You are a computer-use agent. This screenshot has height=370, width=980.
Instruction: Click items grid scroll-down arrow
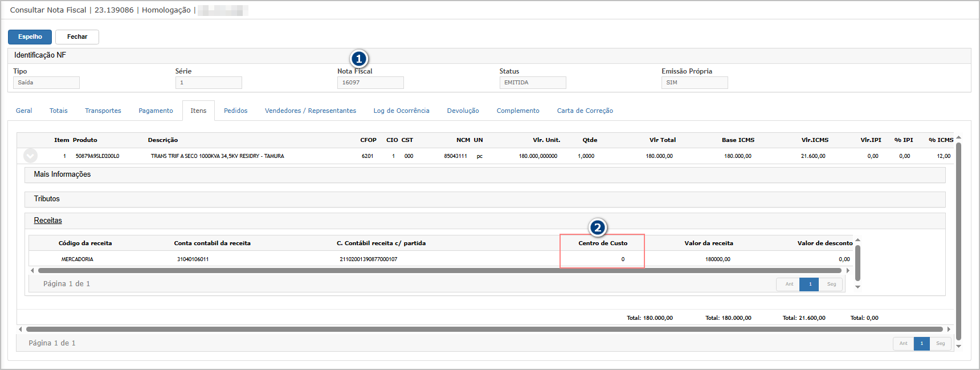click(958, 346)
